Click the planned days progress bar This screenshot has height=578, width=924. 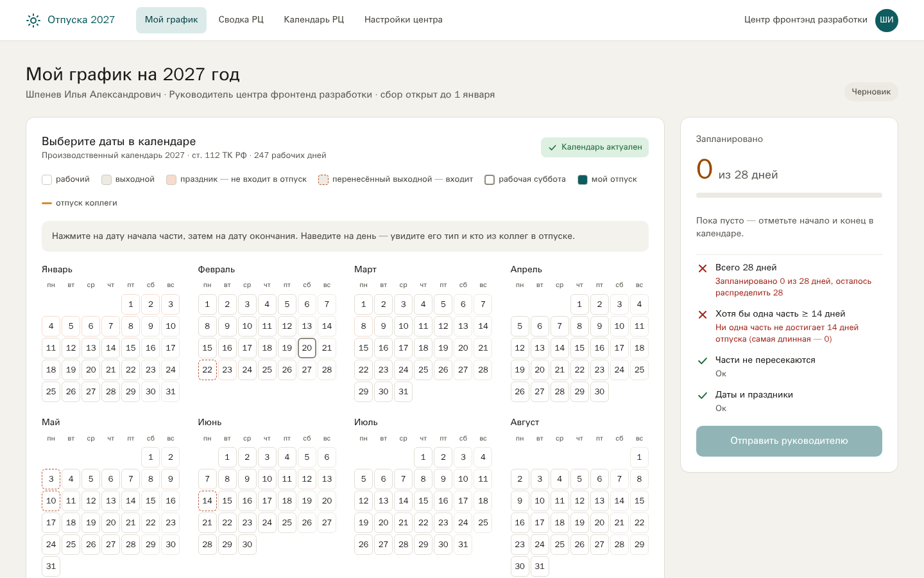click(x=789, y=195)
